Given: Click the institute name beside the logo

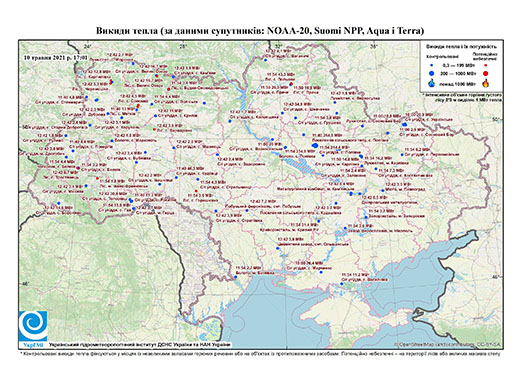Looking at the screenshot, I should 140,344.
